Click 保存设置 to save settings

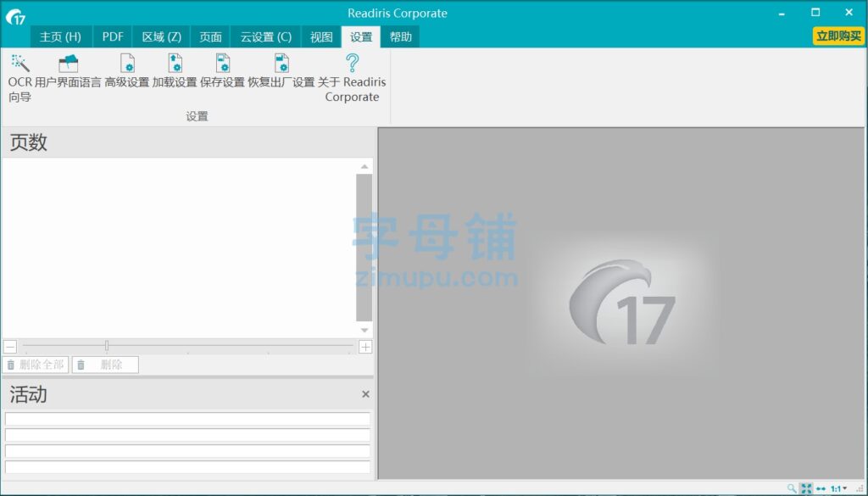(223, 71)
